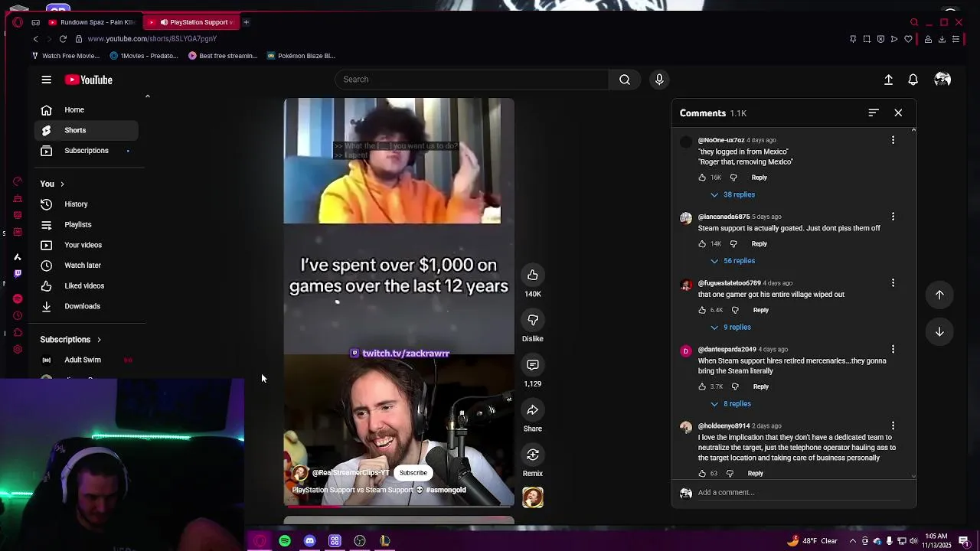Share the short
The height and width of the screenshot is (551, 980).
click(533, 410)
